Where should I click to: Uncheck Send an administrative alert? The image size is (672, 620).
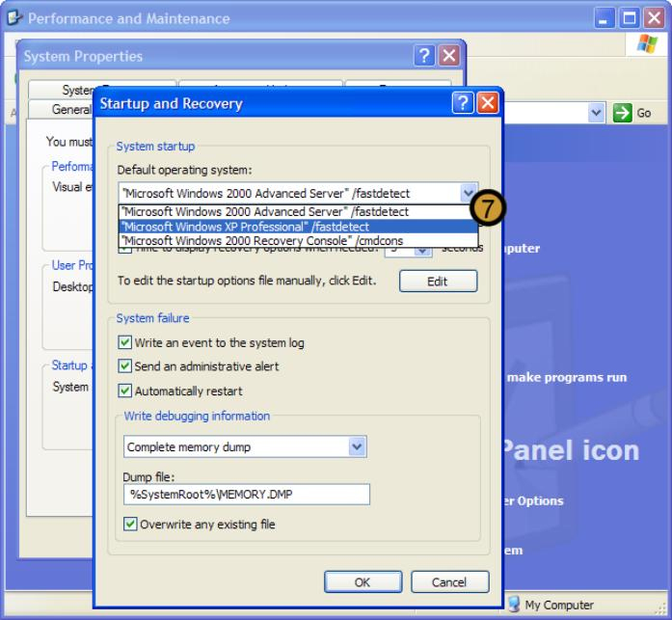click(x=124, y=365)
